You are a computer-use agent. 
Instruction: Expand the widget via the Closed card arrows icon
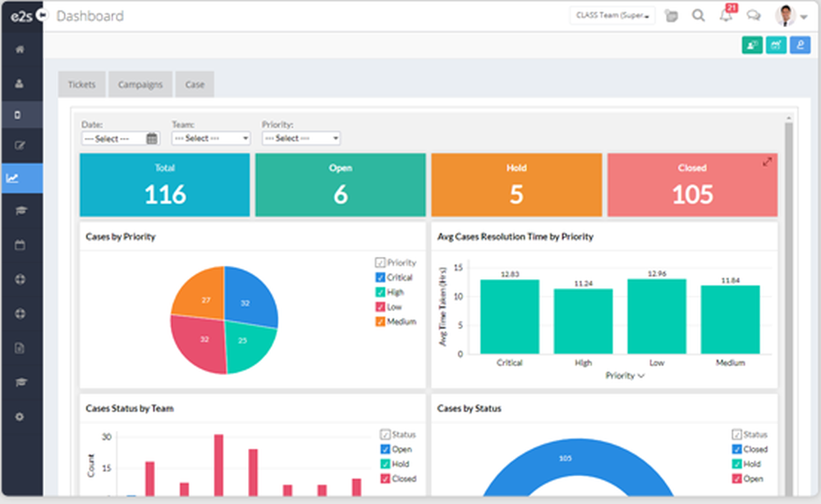tap(767, 162)
